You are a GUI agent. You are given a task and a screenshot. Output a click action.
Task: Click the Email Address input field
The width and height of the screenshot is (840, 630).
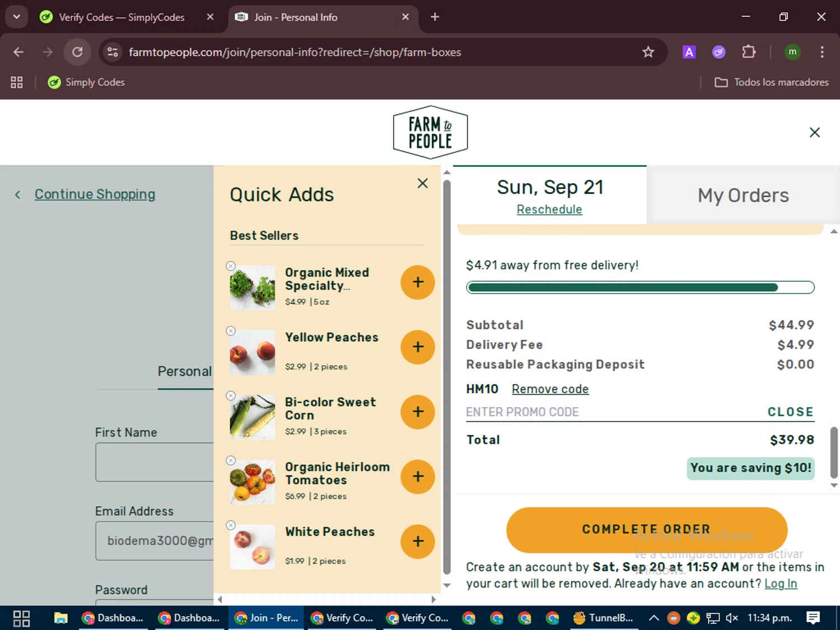point(155,541)
